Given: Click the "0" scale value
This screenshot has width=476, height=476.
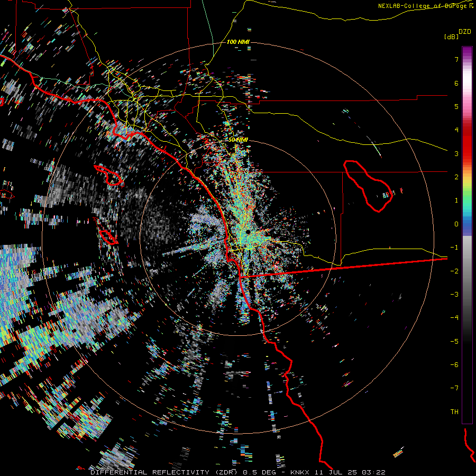Looking at the screenshot, I should 456,224.
